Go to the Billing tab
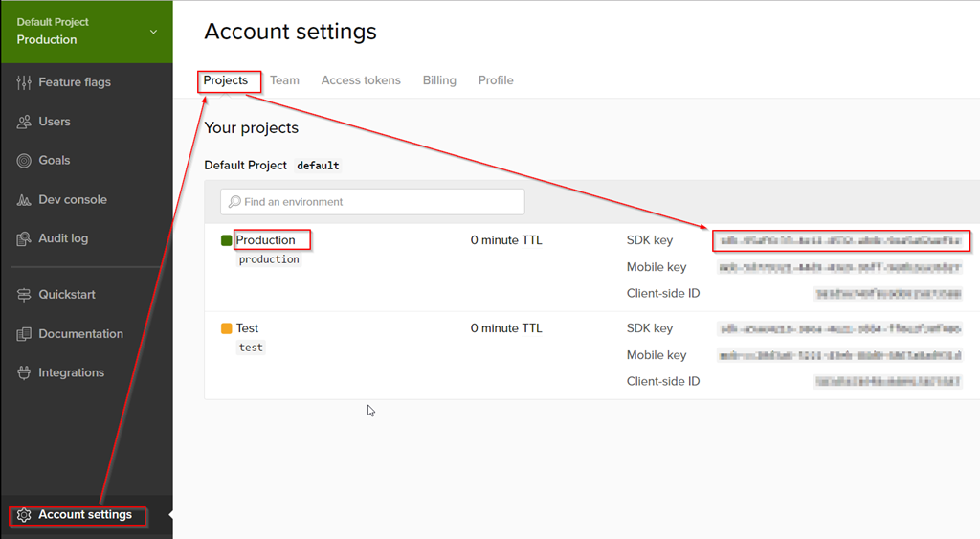 point(439,80)
